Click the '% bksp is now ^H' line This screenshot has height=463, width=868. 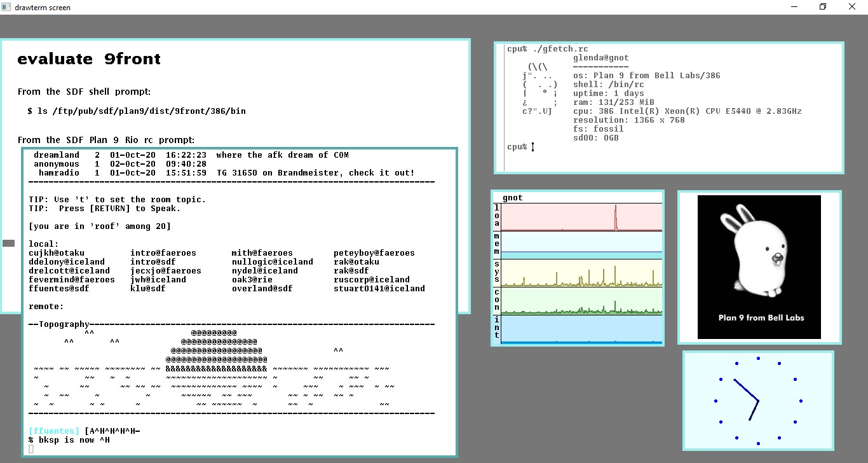[69, 440]
